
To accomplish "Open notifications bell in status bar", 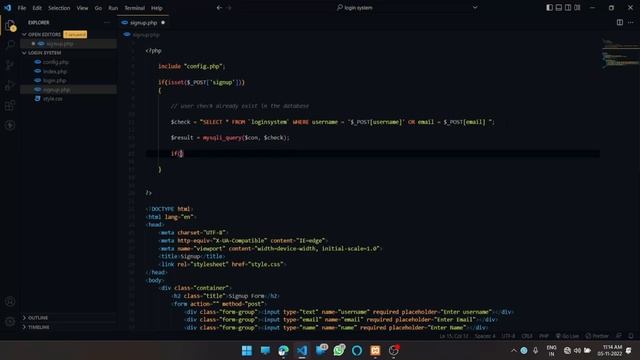I will click(x=631, y=336).
